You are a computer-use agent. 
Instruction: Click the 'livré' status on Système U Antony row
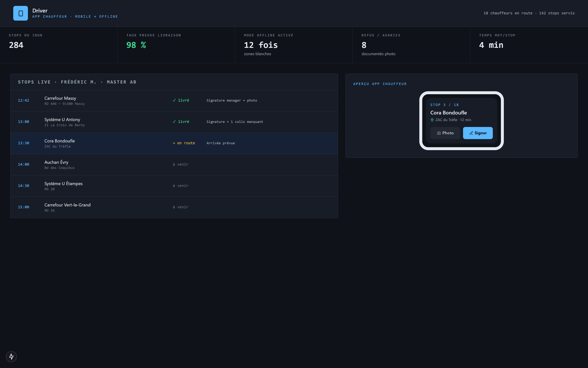(x=183, y=122)
